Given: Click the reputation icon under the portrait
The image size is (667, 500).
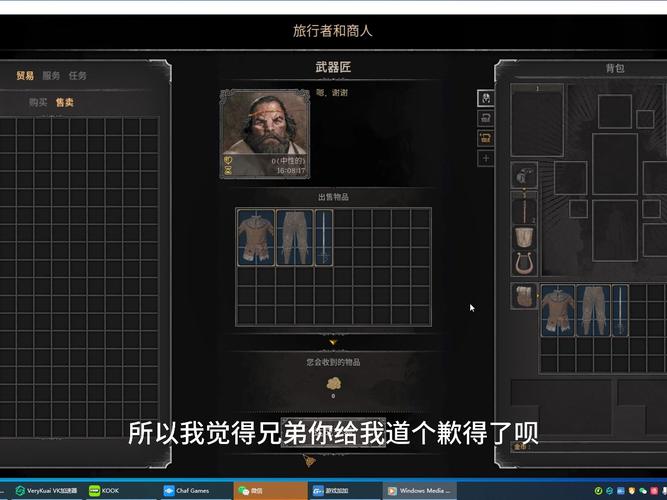Looking at the screenshot, I should pyautogui.click(x=228, y=160).
